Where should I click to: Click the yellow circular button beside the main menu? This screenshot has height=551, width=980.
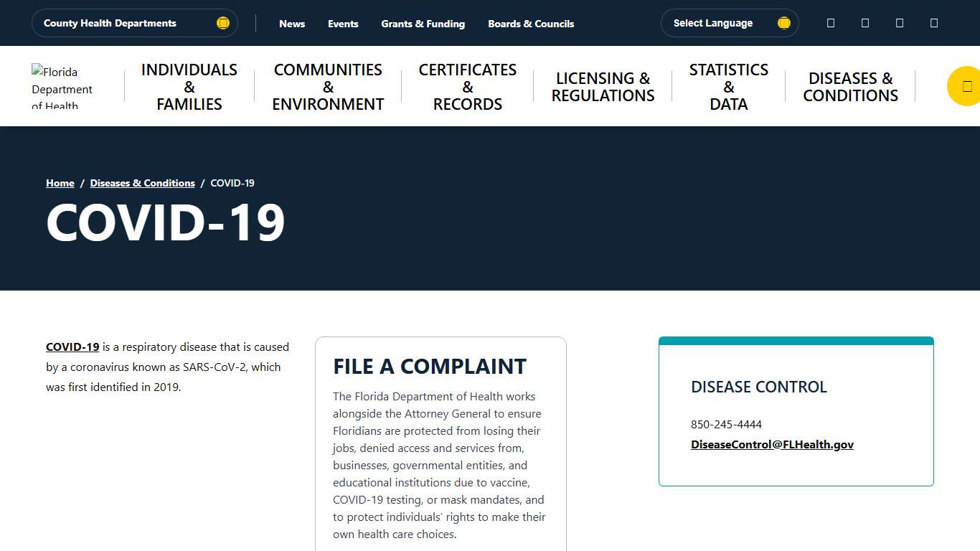click(966, 86)
